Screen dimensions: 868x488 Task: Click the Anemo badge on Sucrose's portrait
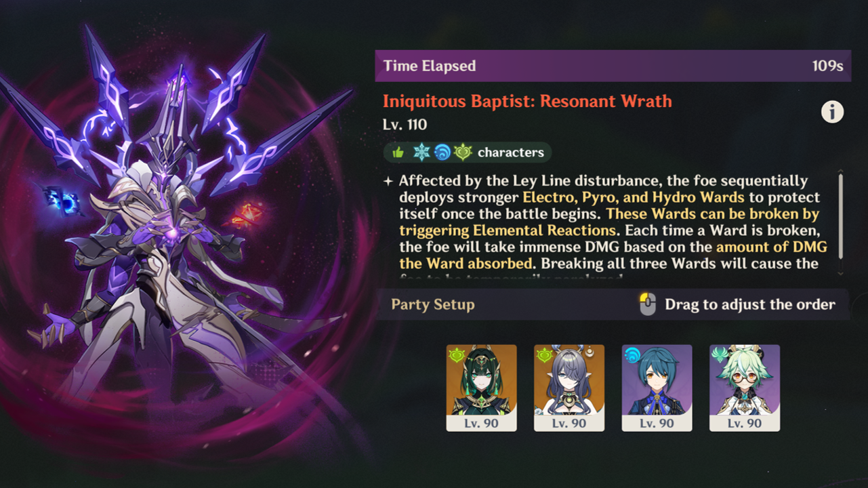[720, 354]
